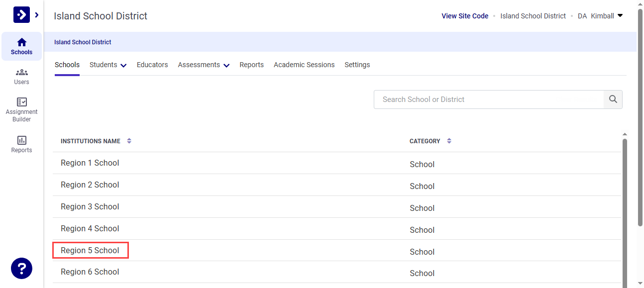The height and width of the screenshot is (288, 644).
Task: Expand the Assessments dropdown
Action: click(x=204, y=65)
